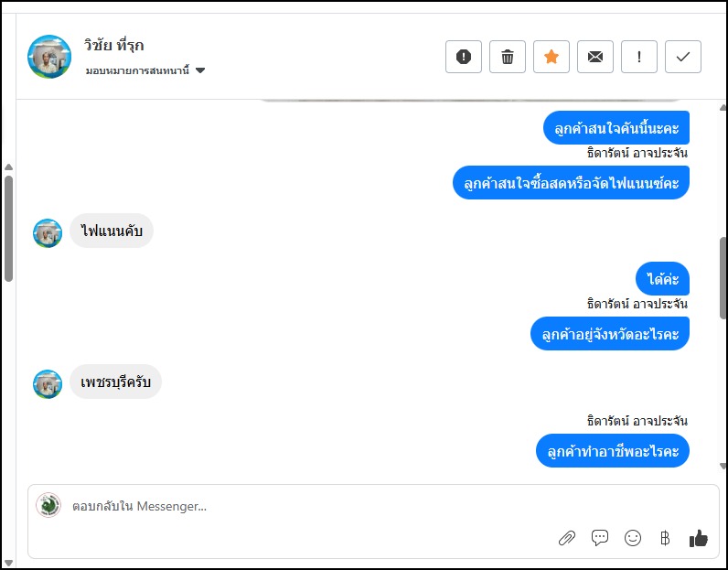Click the priority exclamation mark button
The width and height of the screenshot is (728, 570).
click(x=639, y=57)
